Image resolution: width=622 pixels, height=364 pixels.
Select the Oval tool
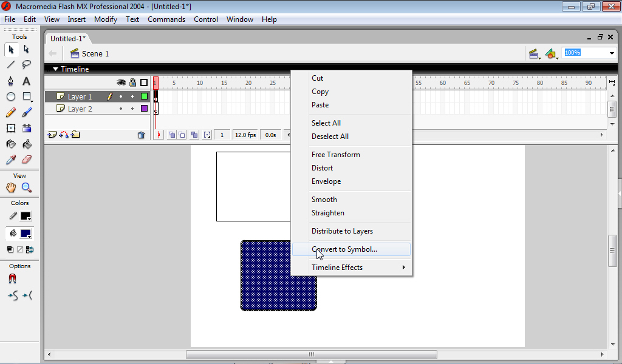11,96
